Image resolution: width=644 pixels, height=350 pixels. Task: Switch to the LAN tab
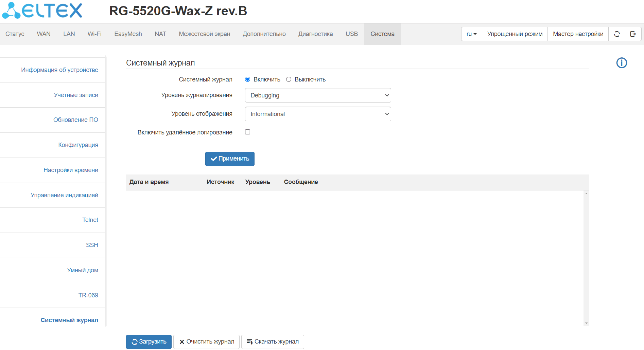[69, 34]
